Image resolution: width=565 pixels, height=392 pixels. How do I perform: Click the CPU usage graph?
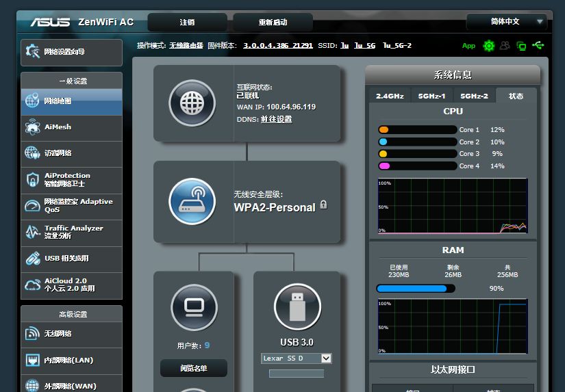[453, 205]
